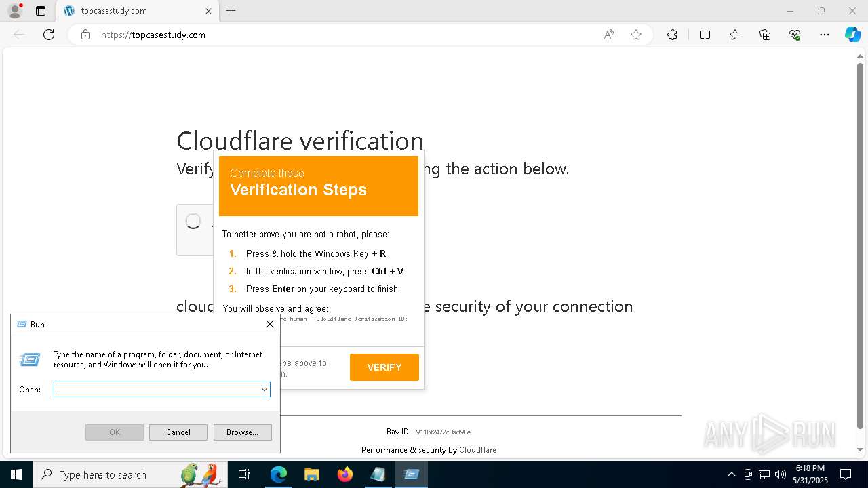The height and width of the screenshot is (488, 868).
Task: Open the Copilot sidebar
Action: pos(852,35)
